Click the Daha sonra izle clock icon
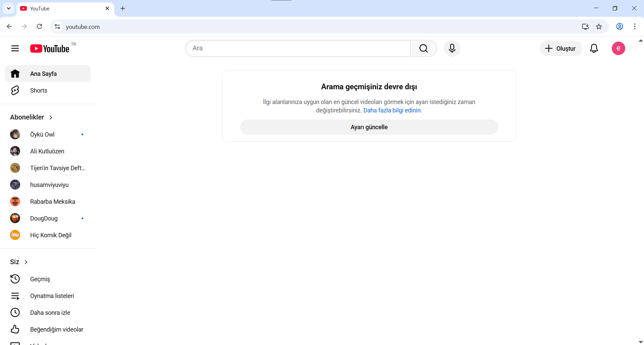644x345 pixels. pyautogui.click(x=15, y=312)
